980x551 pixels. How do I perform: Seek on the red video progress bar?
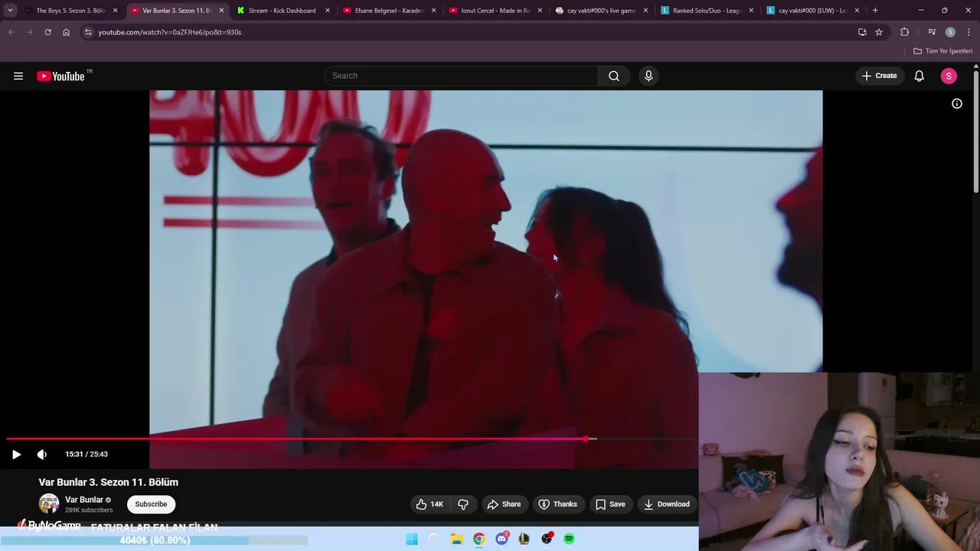click(352, 439)
